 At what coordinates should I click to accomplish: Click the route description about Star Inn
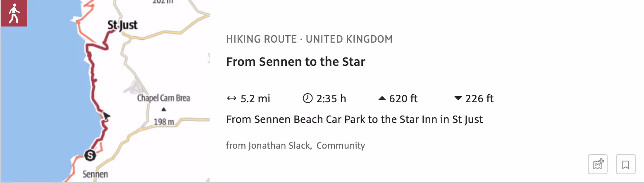point(354,120)
